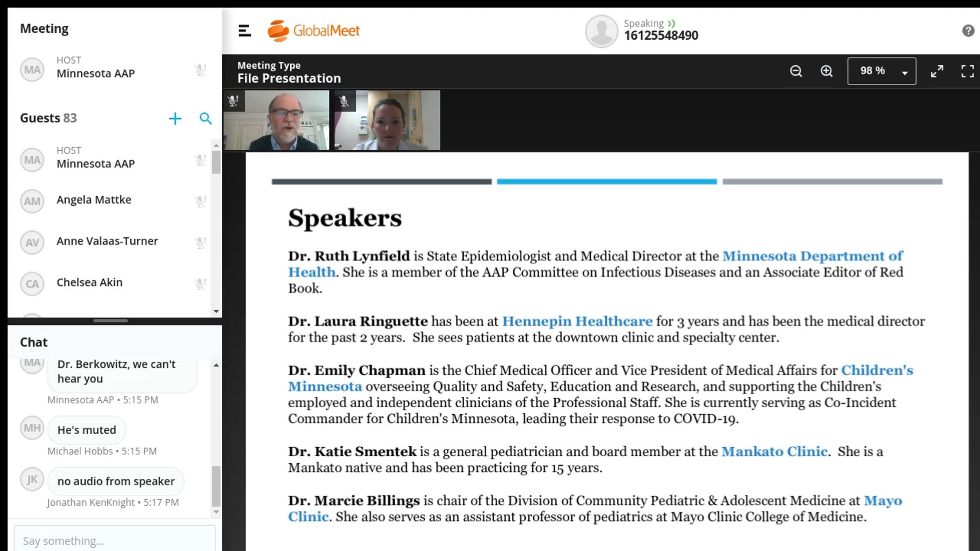Click the JK avatar in chat
This screenshot has height=551, width=980.
[32, 479]
